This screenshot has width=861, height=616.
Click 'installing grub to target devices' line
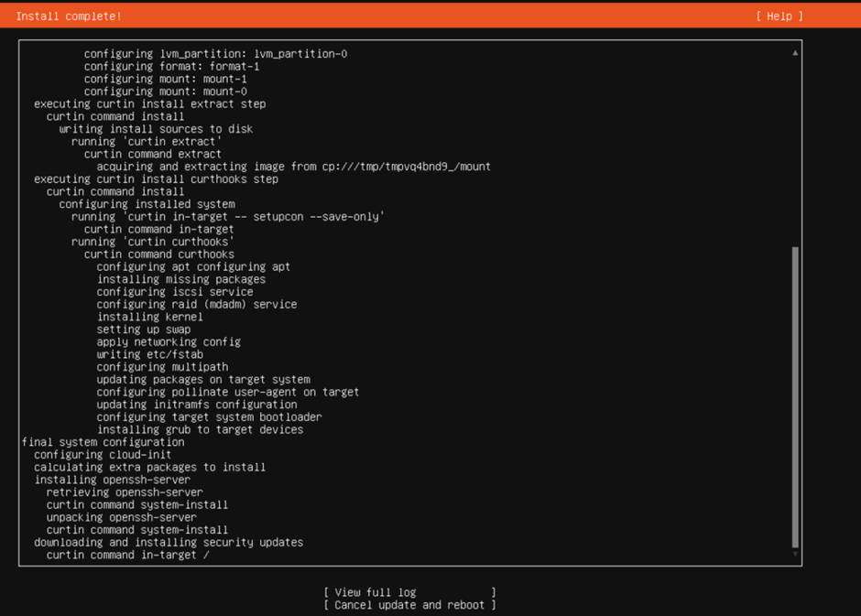[200, 429]
